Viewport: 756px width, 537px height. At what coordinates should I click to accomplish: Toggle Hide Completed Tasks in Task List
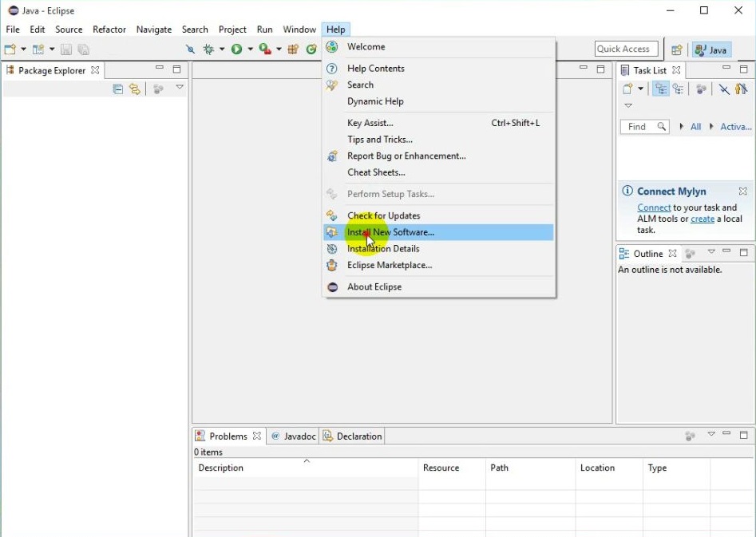[724, 89]
